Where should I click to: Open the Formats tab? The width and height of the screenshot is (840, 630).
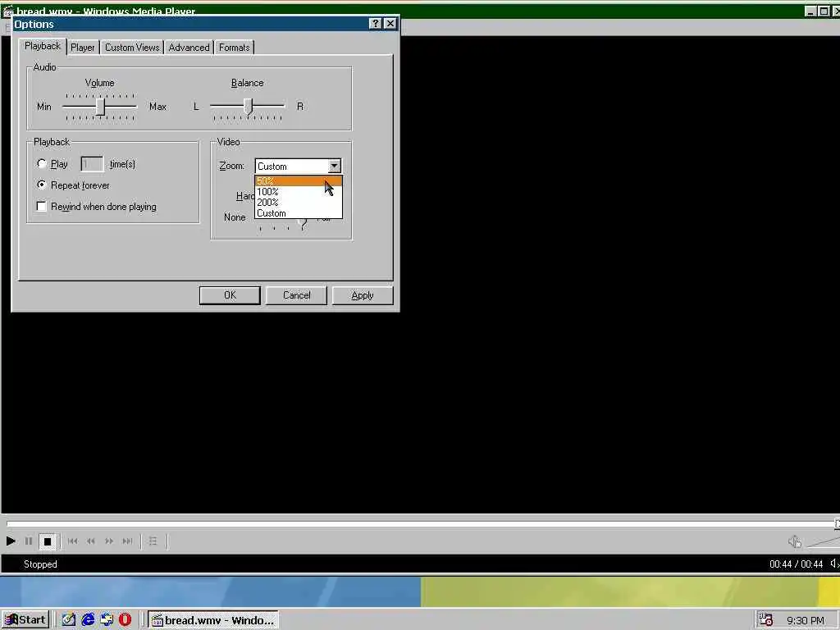point(234,47)
